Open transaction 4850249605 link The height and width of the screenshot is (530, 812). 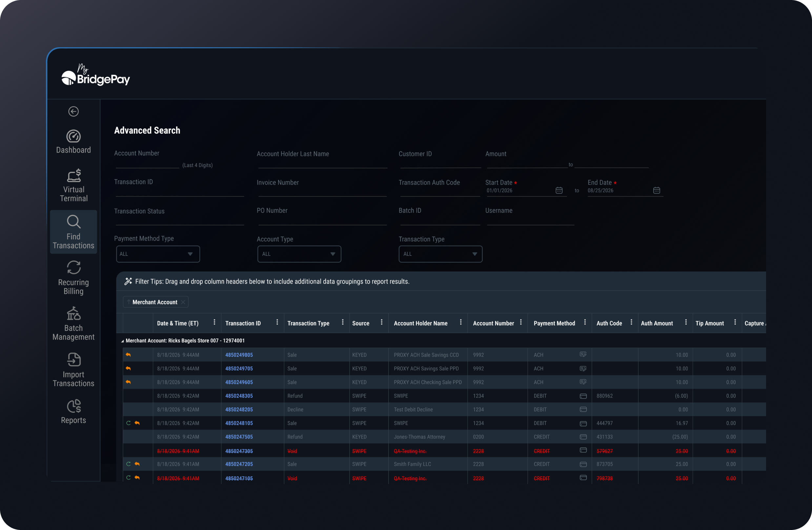[x=239, y=382]
